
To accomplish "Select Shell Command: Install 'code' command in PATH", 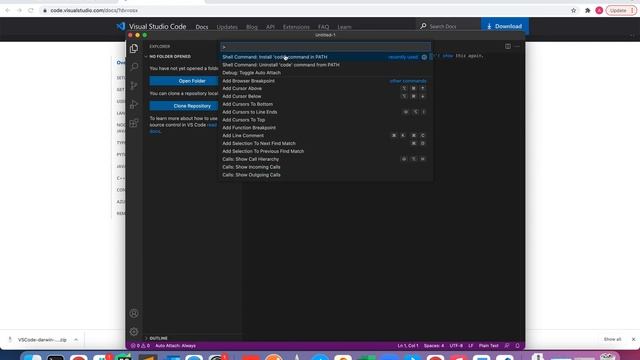I will click(325, 57).
